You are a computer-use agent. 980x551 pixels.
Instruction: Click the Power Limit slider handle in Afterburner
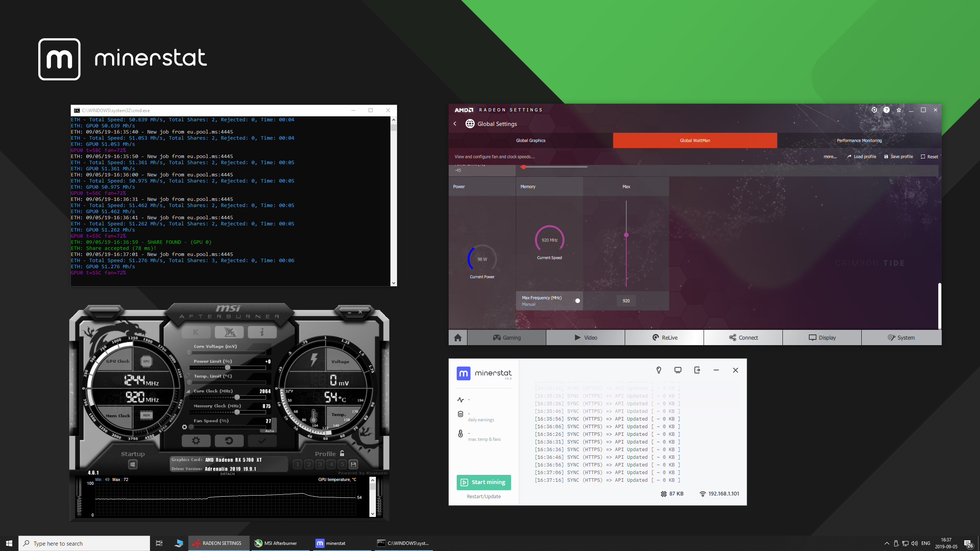(x=227, y=368)
